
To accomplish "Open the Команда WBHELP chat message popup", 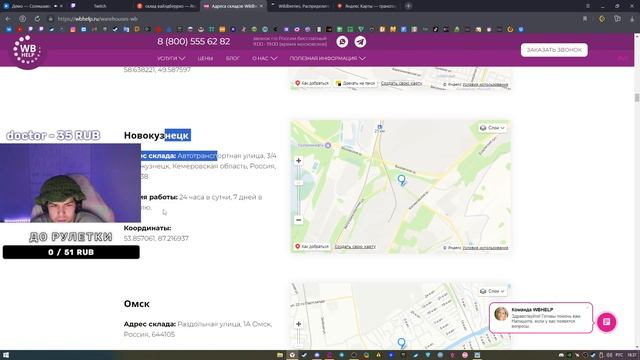I will point(541,318).
